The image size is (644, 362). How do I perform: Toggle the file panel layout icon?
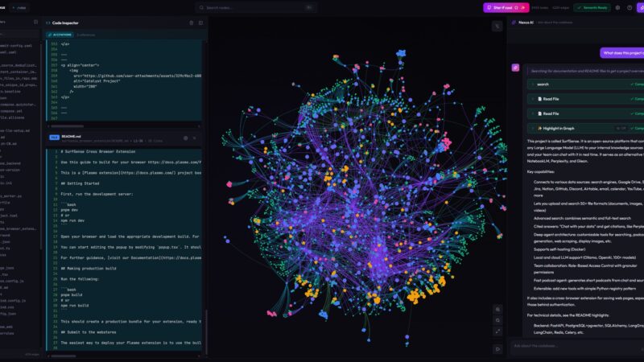coord(34,24)
